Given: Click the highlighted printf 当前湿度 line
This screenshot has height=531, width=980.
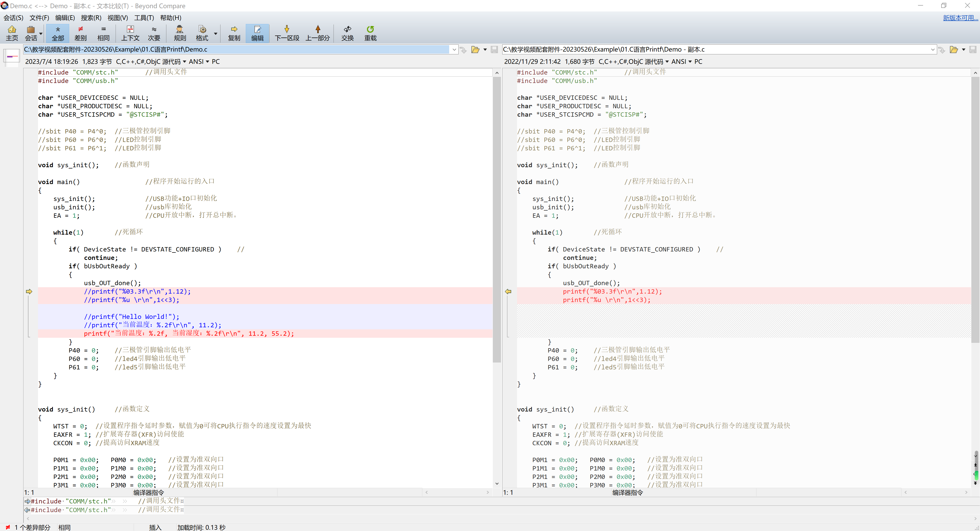Looking at the screenshot, I should (265, 333).
